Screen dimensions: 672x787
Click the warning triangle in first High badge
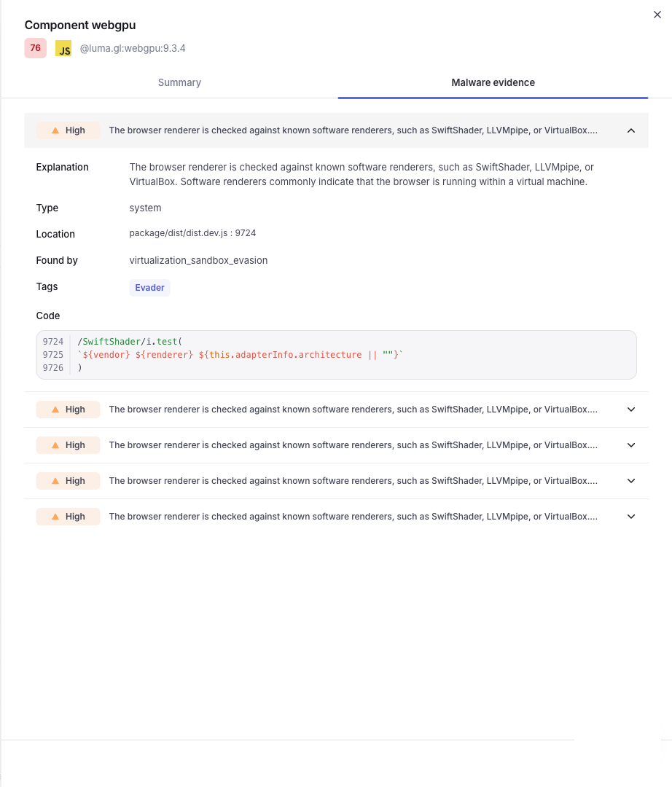(55, 130)
